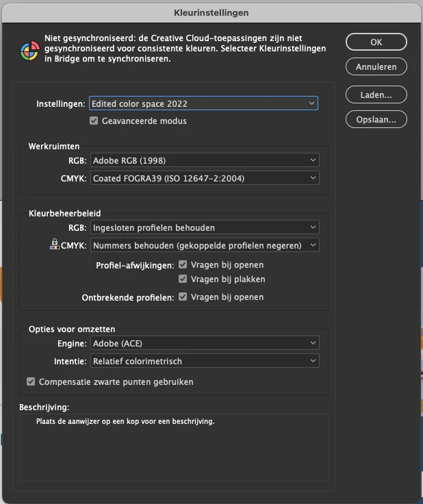Click the color sync status icon
This screenshot has height=504, width=423.
point(29,51)
